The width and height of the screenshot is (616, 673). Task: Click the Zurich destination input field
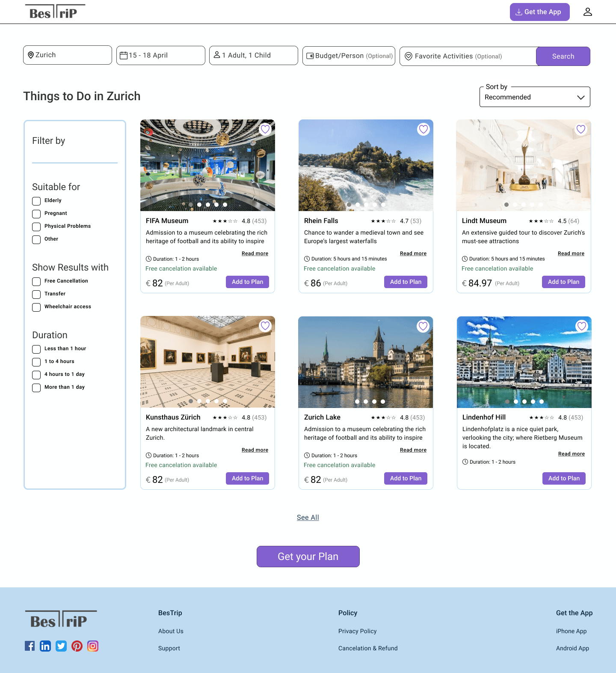click(68, 55)
